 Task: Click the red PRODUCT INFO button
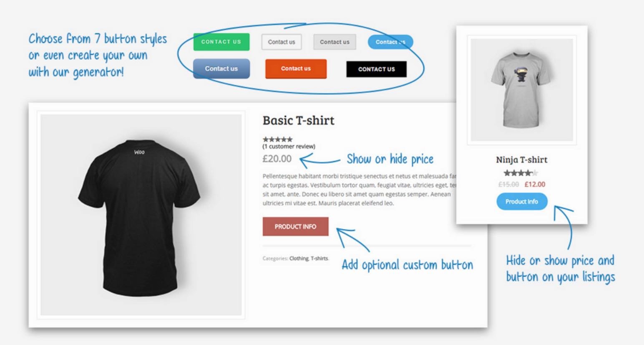coord(295,226)
